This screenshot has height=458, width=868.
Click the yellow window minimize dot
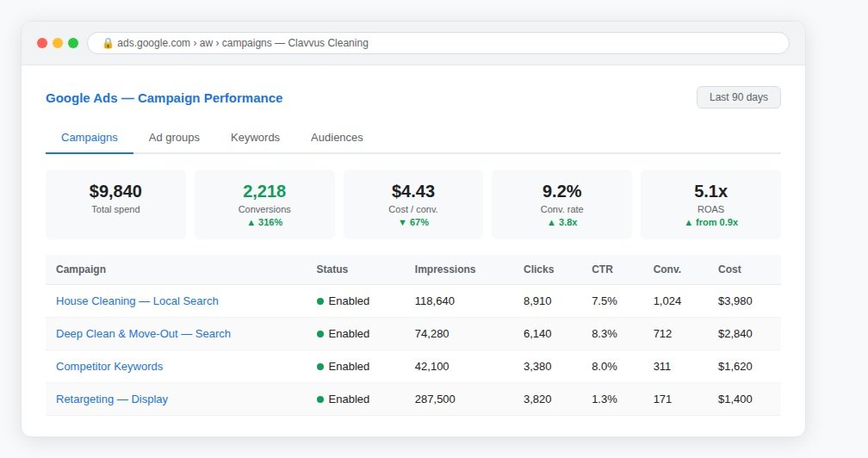tap(58, 43)
